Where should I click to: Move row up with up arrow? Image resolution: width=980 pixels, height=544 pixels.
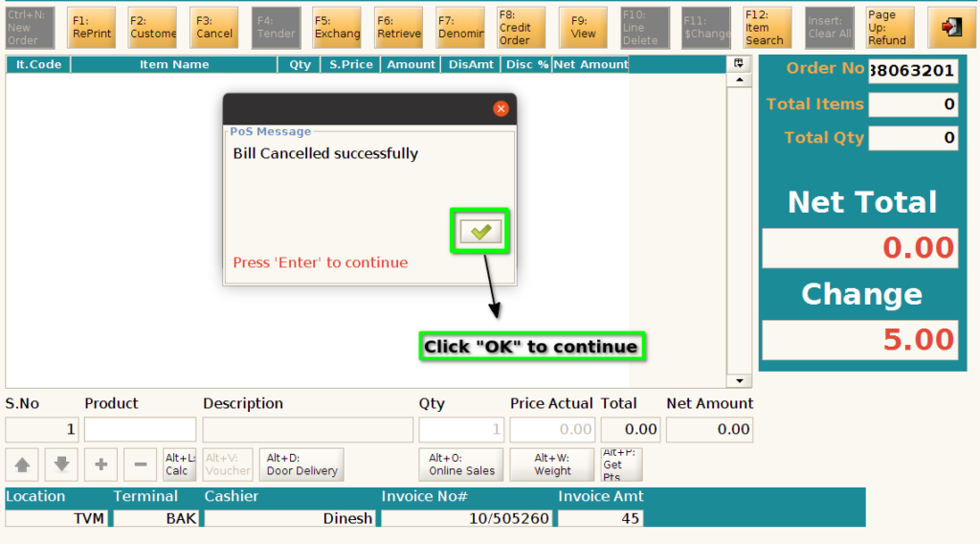click(x=23, y=465)
